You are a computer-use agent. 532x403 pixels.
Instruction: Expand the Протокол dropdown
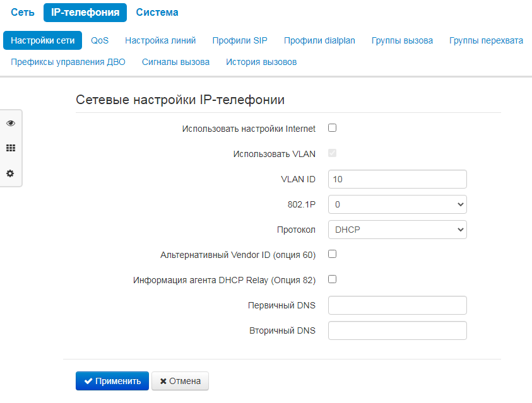click(x=397, y=230)
